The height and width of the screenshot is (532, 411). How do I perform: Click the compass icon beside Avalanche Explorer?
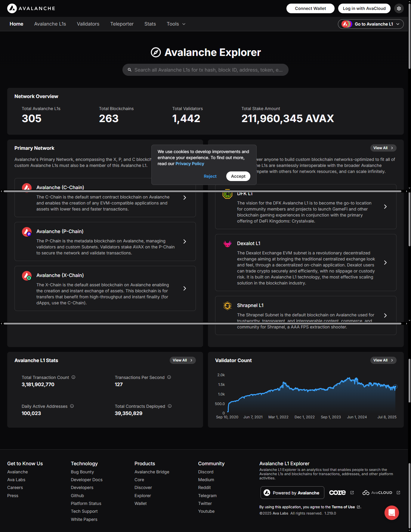(156, 52)
